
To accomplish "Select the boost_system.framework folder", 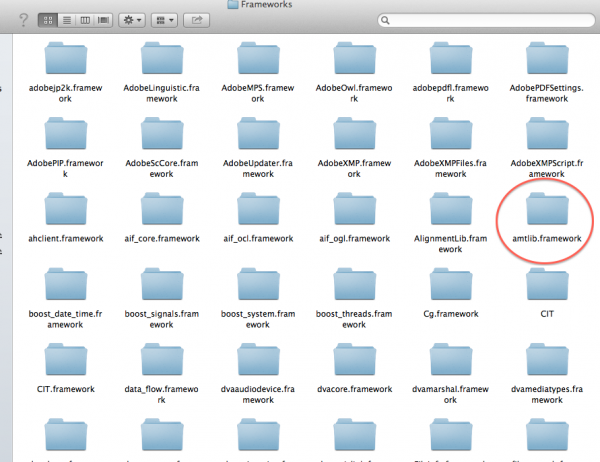I will [x=258, y=284].
